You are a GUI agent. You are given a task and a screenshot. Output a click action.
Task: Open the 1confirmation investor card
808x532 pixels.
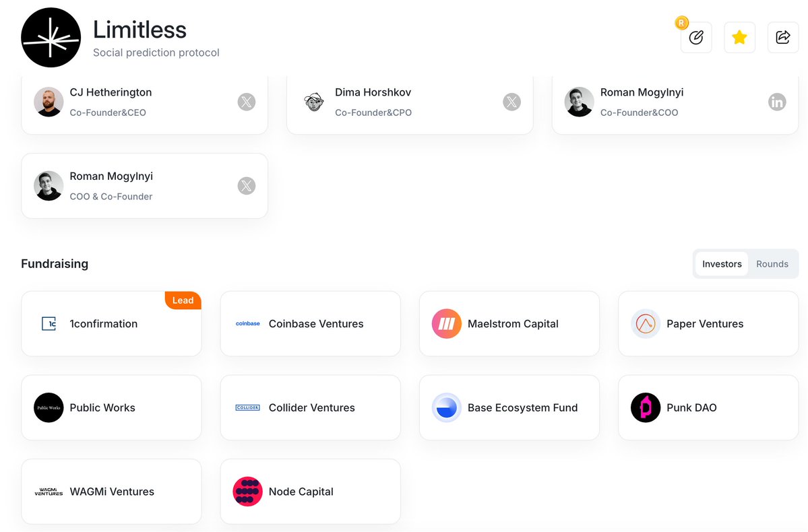pos(111,323)
